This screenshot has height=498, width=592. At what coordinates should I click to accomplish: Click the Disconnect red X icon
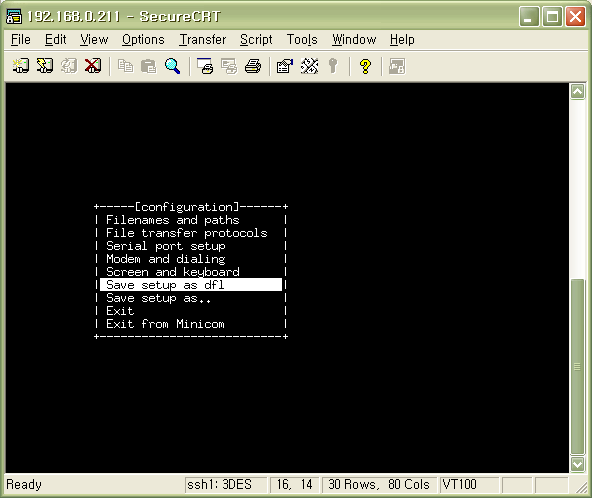[x=93, y=66]
